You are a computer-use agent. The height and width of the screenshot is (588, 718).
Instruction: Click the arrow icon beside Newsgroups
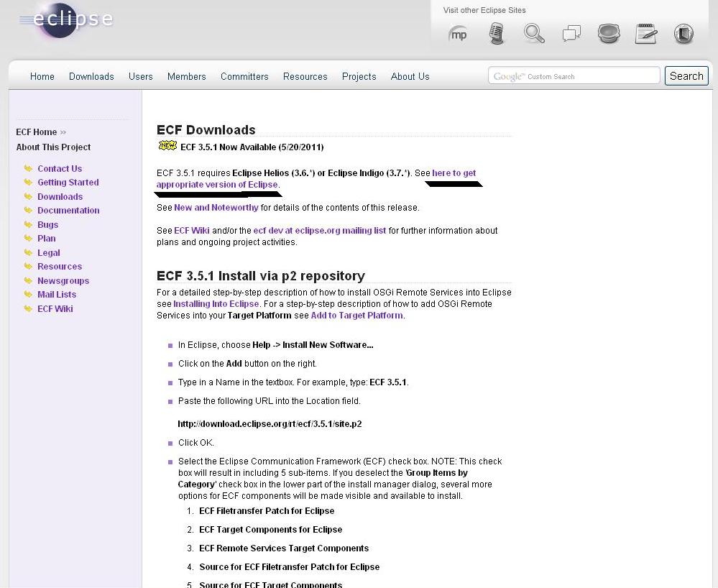coord(29,280)
